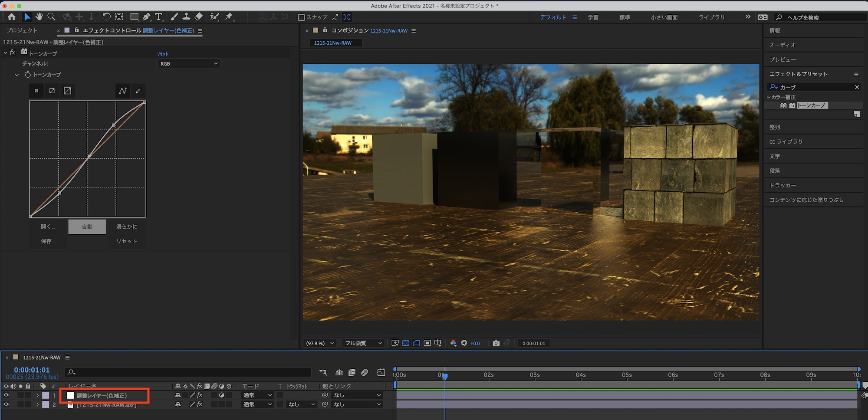The height and width of the screenshot is (420, 868).
Task: Click the 自動 button under the curve
Action: pyautogui.click(x=87, y=226)
